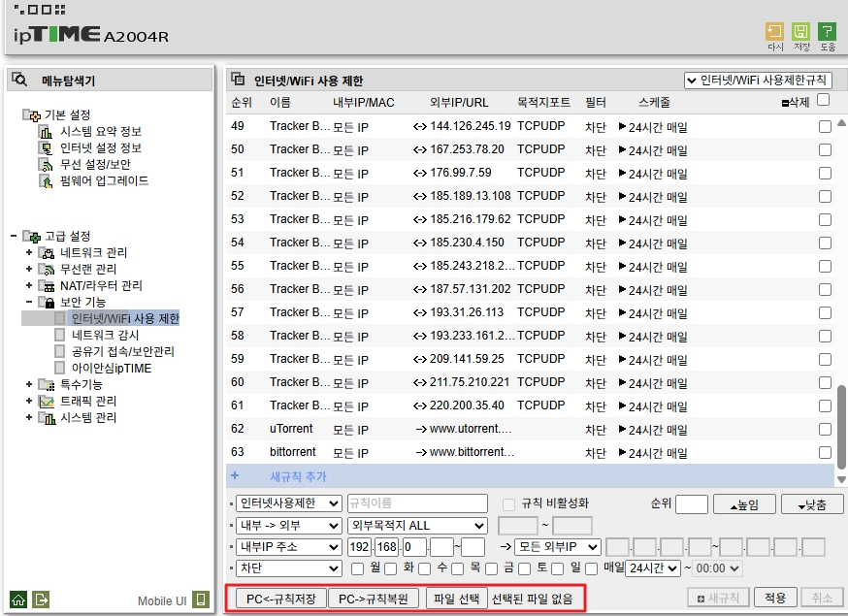
Task: Click the 규칙이름 input field
Action: tap(417, 503)
